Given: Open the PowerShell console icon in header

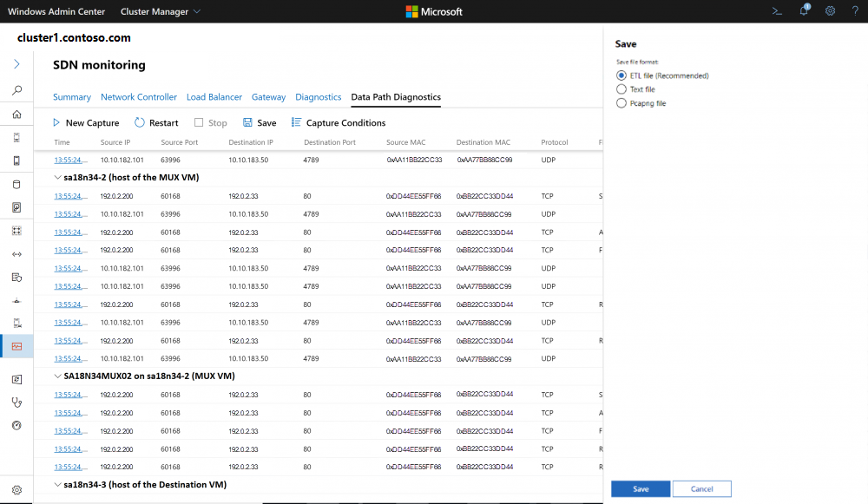Looking at the screenshot, I should click(777, 11).
